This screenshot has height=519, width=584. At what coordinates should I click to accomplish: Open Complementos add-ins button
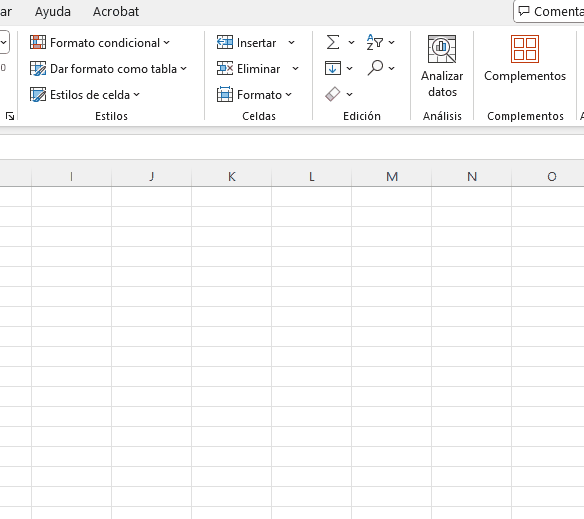tap(525, 59)
